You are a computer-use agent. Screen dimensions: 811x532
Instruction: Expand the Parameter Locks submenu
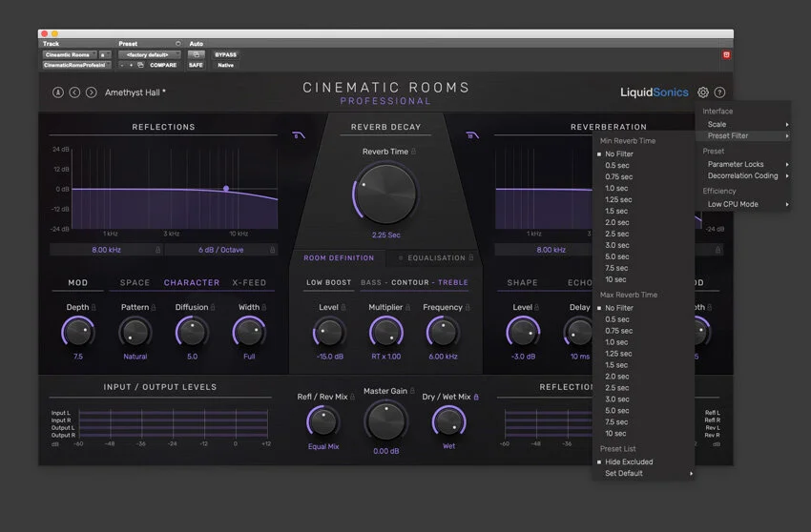tap(743, 164)
